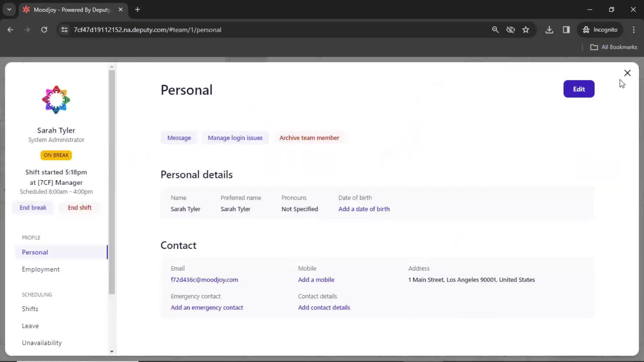Open Unavailability under Scheduling
The height and width of the screenshot is (362, 644).
point(42,343)
